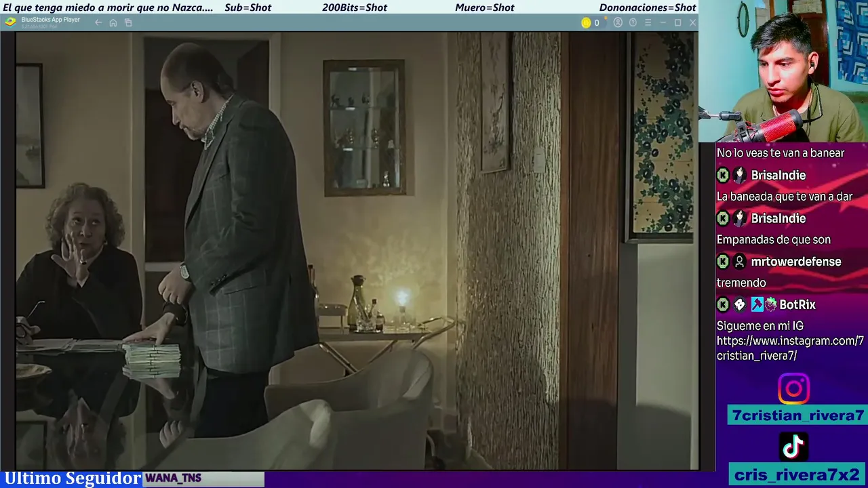Click the '200Bits=Shot' overlay text
The height and width of the screenshot is (488, 868).
click(x=355, y=7)
